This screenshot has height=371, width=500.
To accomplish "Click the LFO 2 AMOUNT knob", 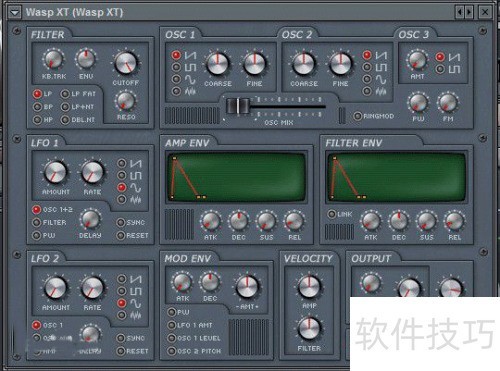I will [x=55, y=288].
